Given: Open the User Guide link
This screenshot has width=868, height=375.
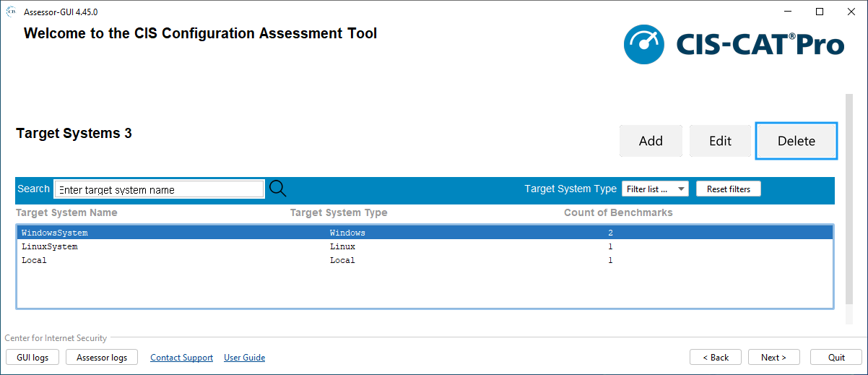Looking at the screenshot, I should [244, 358].
